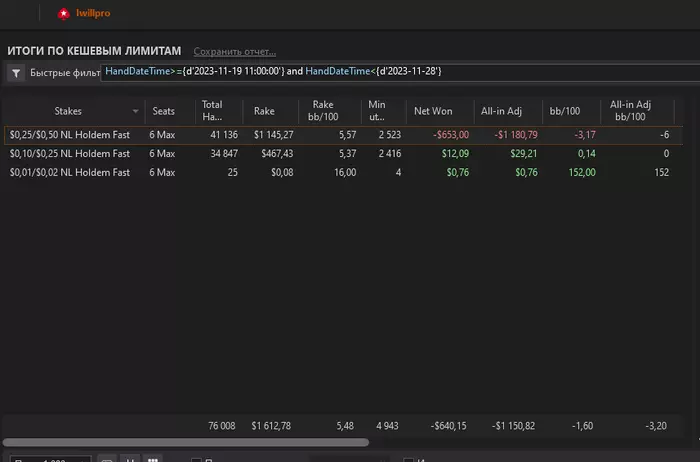Open the Stakes column sort arrow
The height and width of the screenshot is (462, 700).
pyautogui.click(x=136, y=111)
